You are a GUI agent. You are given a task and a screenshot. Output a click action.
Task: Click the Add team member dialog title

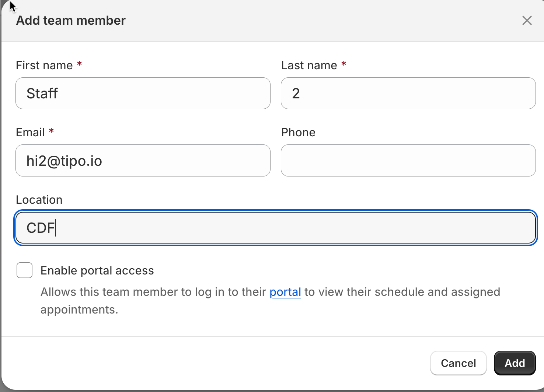pyautogui.click(x=71, y=21)
